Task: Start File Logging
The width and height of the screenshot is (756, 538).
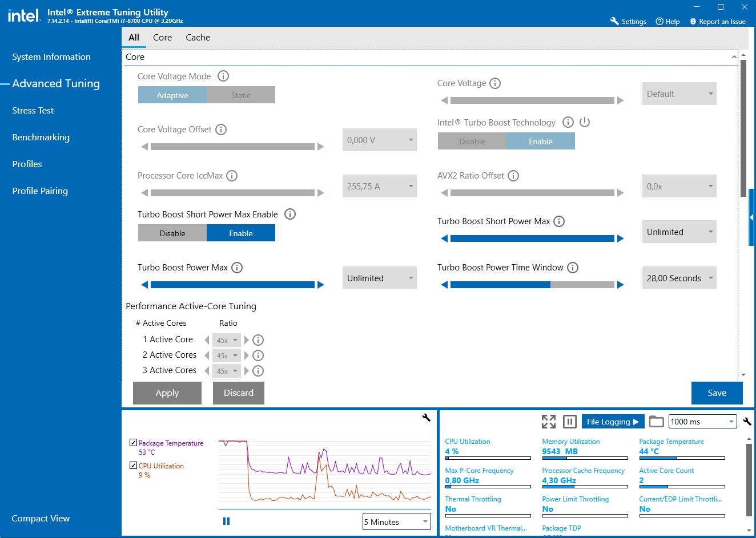Action: (613, 422)
